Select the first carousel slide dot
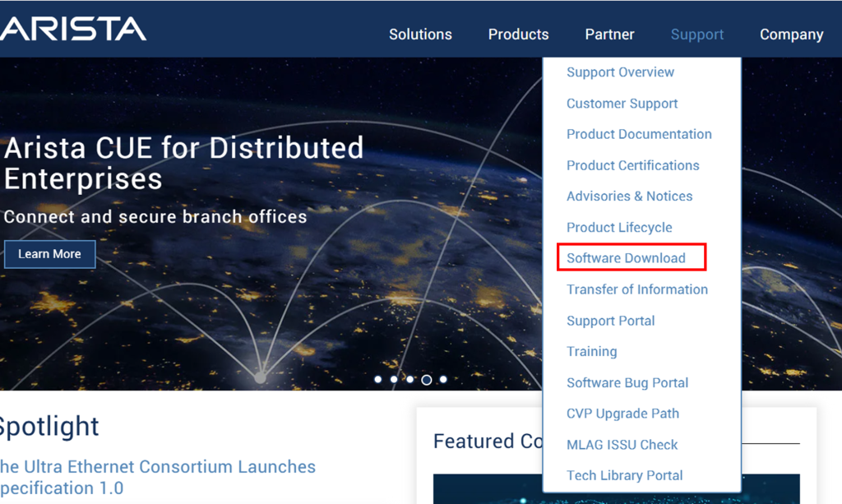842x504 pixels. (x=378, y=380)
